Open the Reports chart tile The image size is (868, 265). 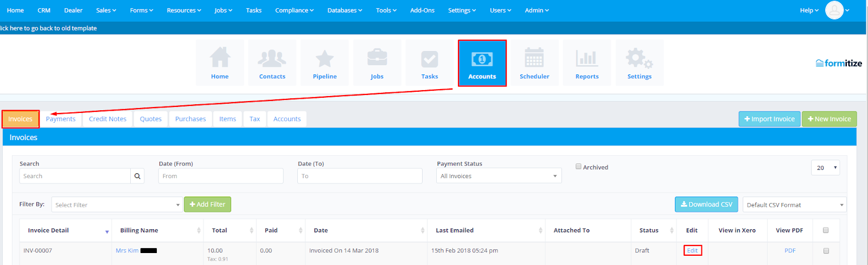(x=587, y=63)
